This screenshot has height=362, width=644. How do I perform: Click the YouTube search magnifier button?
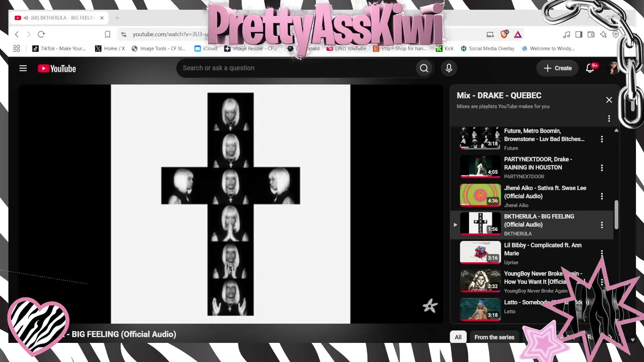pyautogui.click(x=424, y=68)
